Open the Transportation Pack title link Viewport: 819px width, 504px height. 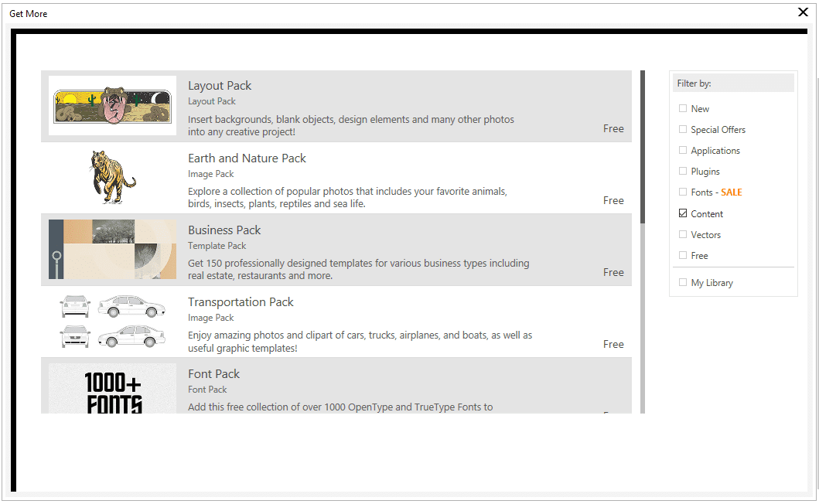click(241, 302)
